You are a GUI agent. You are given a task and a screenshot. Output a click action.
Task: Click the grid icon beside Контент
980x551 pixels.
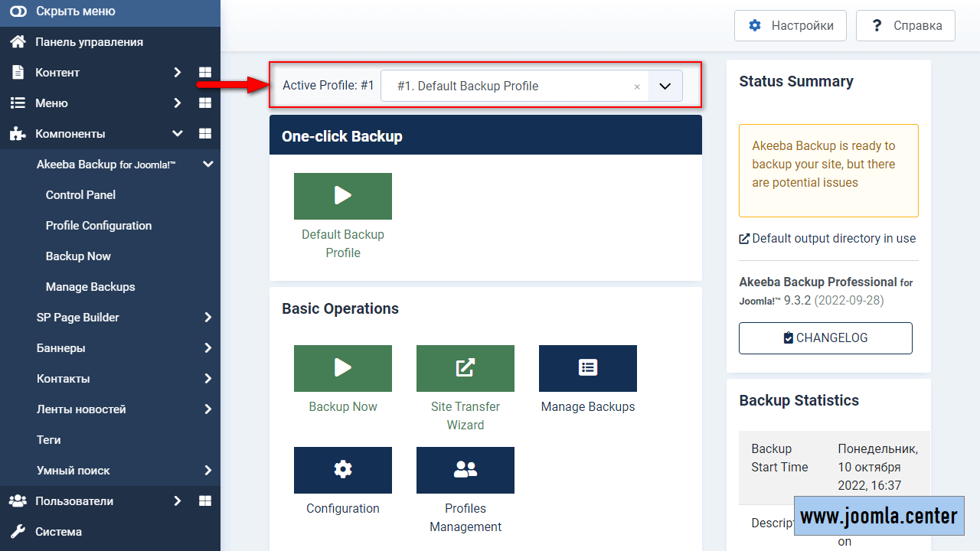click(x=204, y=73)
